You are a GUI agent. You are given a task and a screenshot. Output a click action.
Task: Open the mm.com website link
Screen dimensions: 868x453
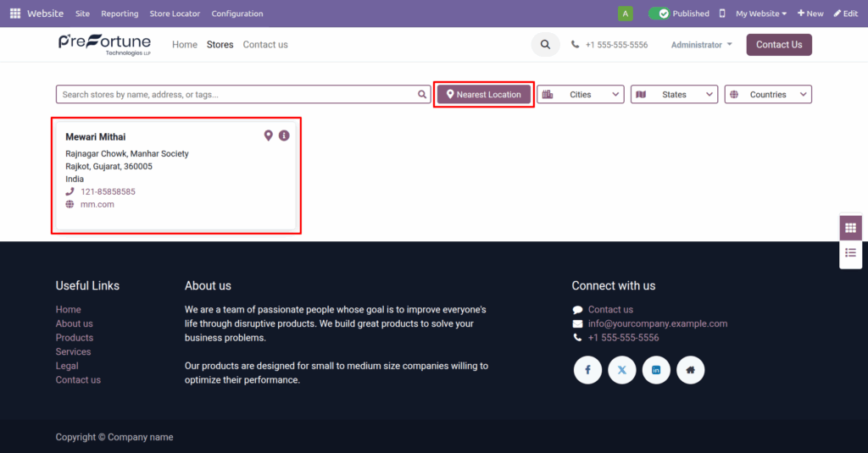[97, 205]
